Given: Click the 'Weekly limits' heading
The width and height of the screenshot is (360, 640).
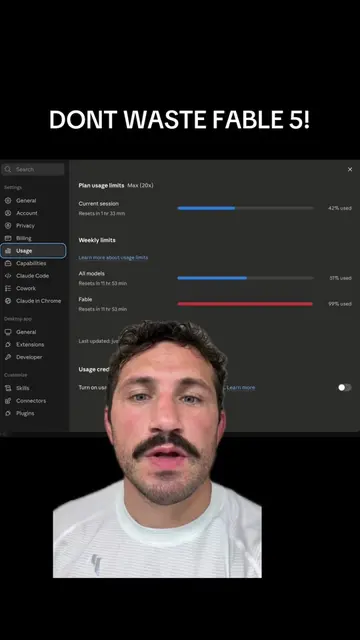Looking at the screenshot, I should [97, 240].
